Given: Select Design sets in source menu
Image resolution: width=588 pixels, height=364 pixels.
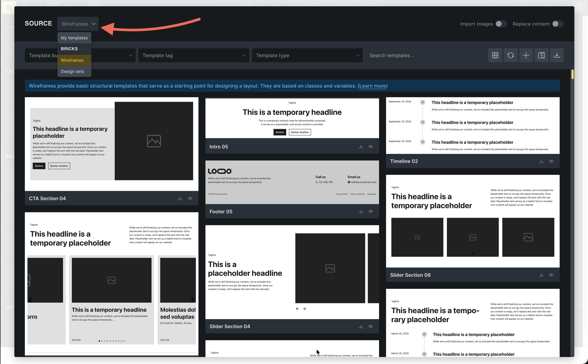Looking at the screenshot, I should [x=72, y=72].
